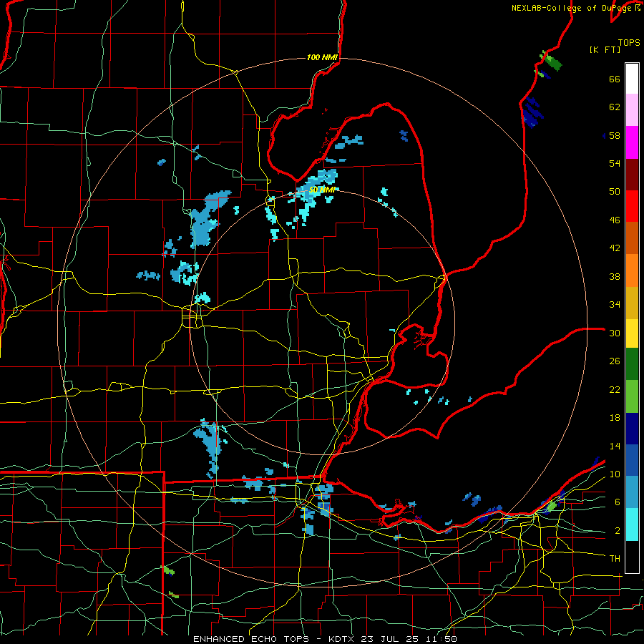Click the 100 NMI range ring label
The width and height of the screenshot is (644, 644).
(x=322, y=57)
